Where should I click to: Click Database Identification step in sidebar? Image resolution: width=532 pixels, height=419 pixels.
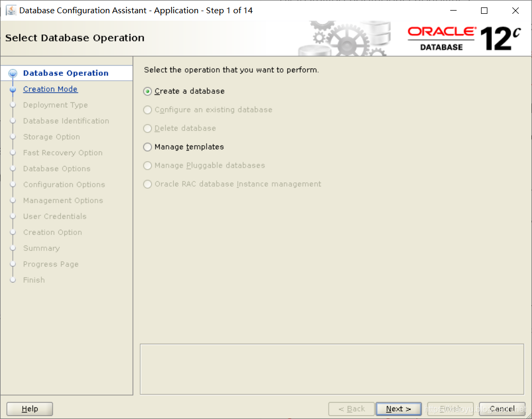66,121
